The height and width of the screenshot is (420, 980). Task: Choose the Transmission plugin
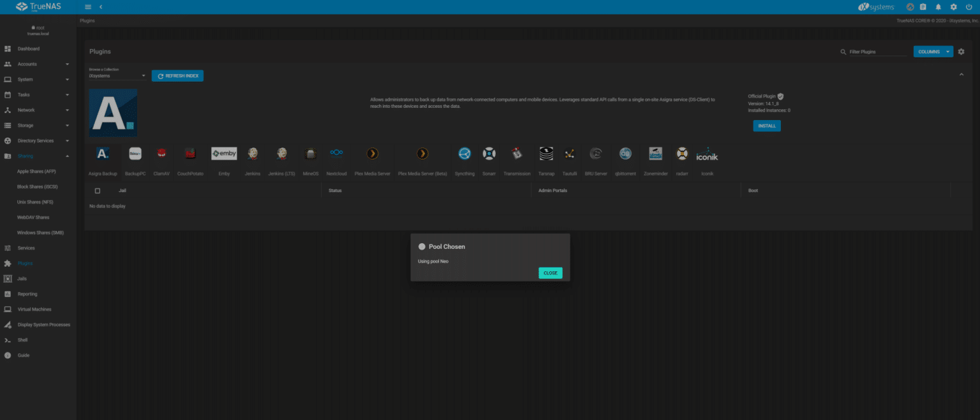point(517,153)
